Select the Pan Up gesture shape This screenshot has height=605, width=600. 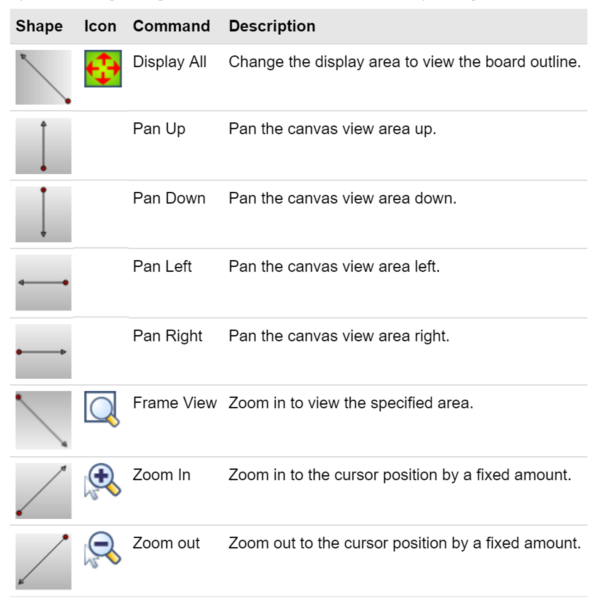(43, 146)
